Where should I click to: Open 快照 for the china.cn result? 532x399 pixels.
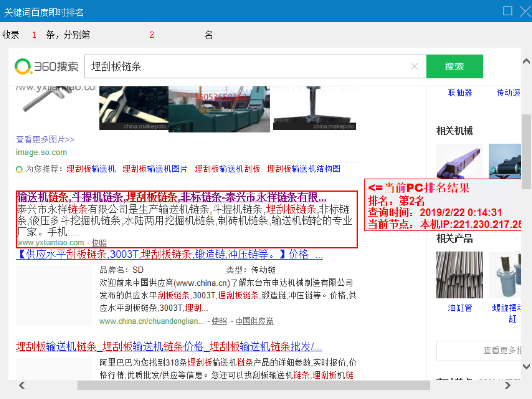(x=219, y=321)
